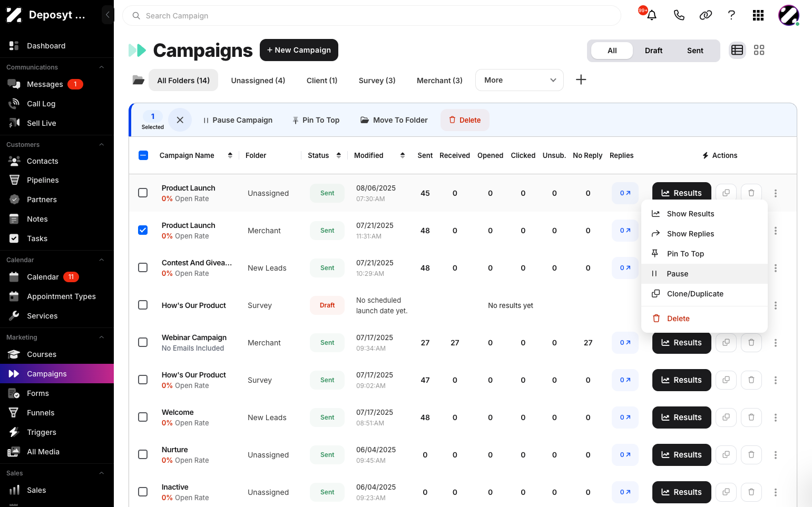Collapse the Marketing sidebar section

[x=102, y=337]
